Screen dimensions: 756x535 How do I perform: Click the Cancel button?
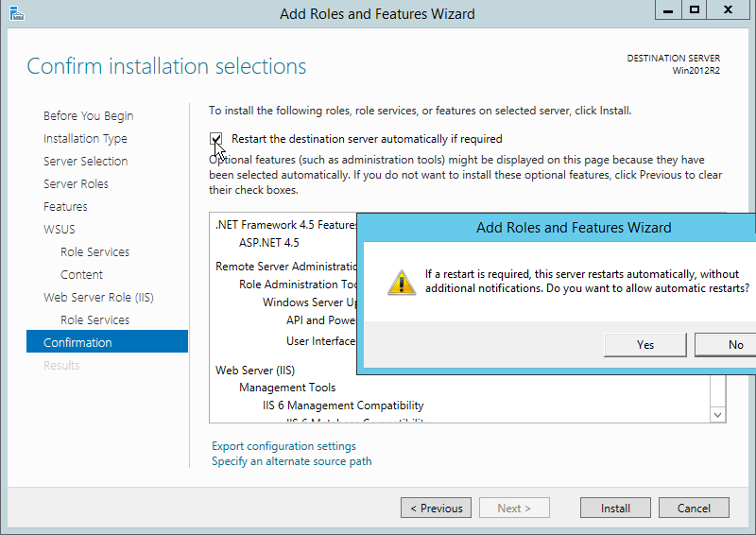tap(694, 508)
